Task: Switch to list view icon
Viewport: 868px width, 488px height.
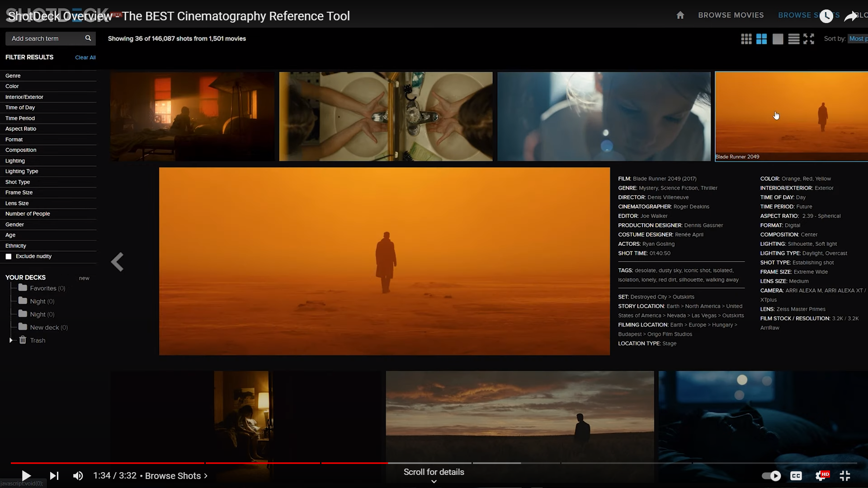Action: (x=794, y=39)
